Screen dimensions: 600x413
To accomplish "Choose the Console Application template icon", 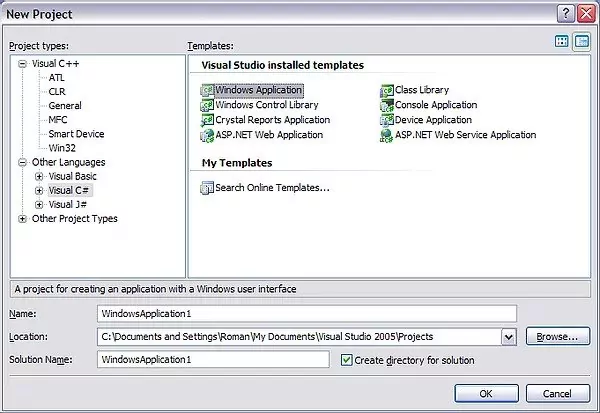I will (386, 105).
